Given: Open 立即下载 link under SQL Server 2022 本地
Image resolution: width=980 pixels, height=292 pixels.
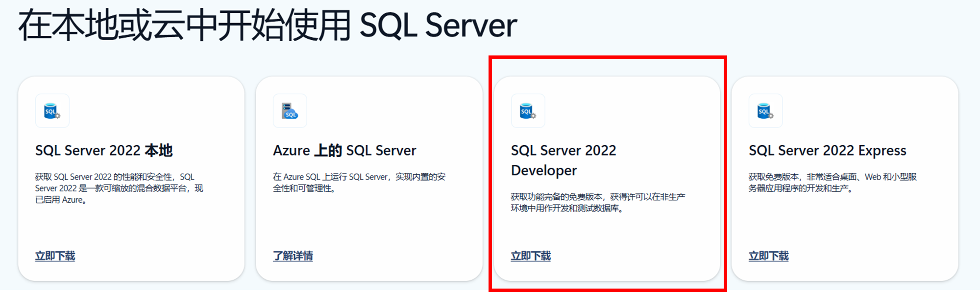Looking at the screenshot, I should [55, 256].
